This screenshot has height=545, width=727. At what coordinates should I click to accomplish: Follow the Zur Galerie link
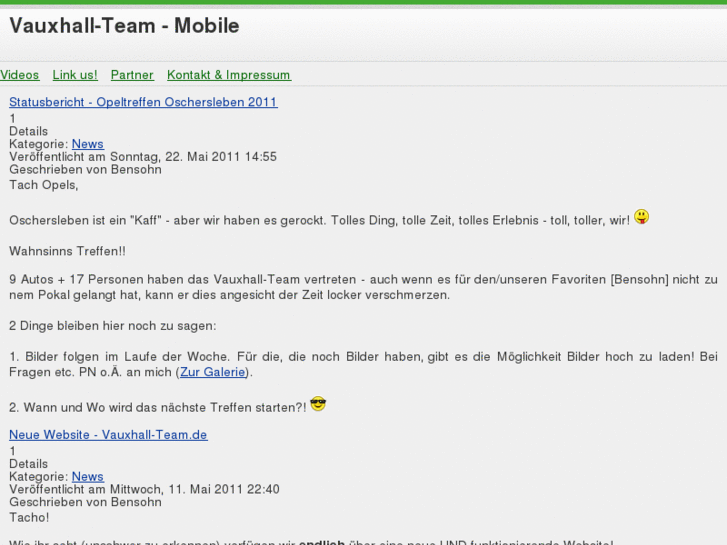[213, 372]
